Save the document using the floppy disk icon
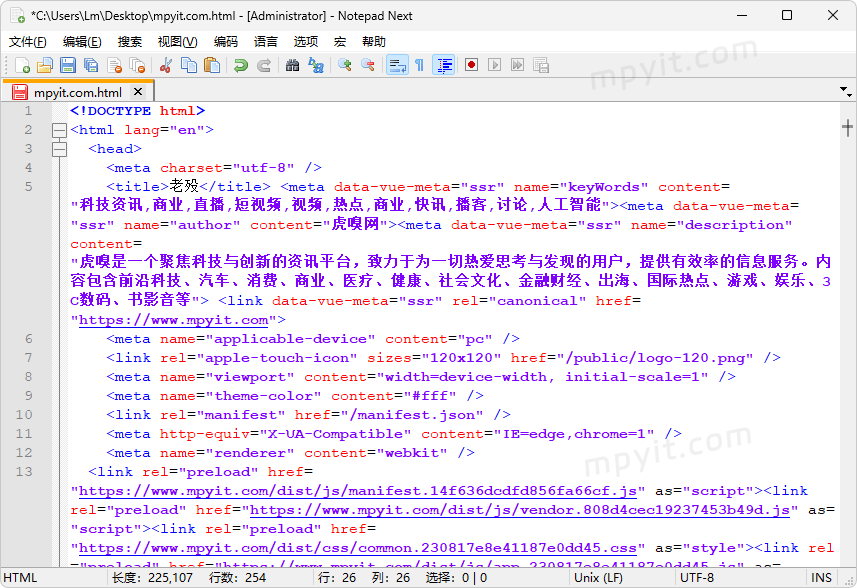The image size is (857, 588). [x=68, y=65]
